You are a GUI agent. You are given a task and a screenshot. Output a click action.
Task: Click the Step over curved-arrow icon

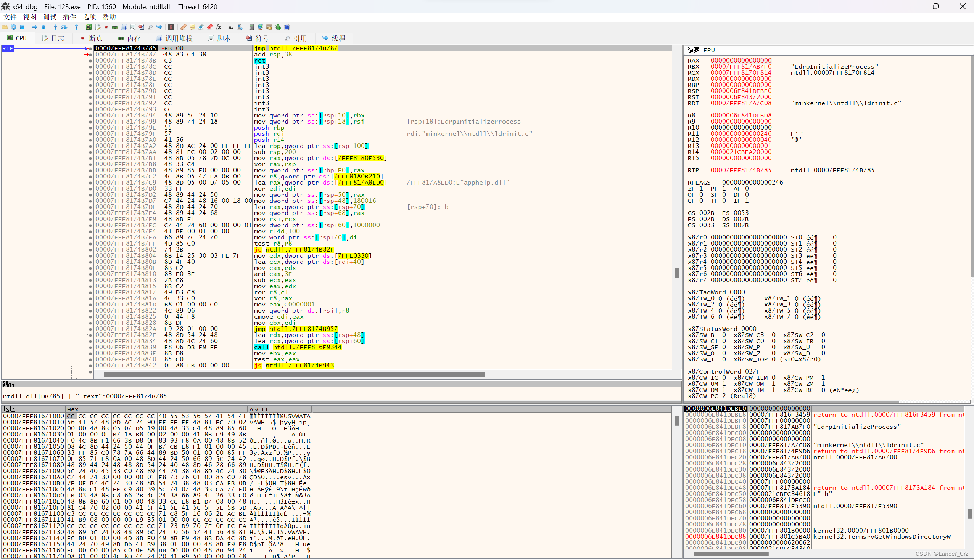[x=64, y=27]
